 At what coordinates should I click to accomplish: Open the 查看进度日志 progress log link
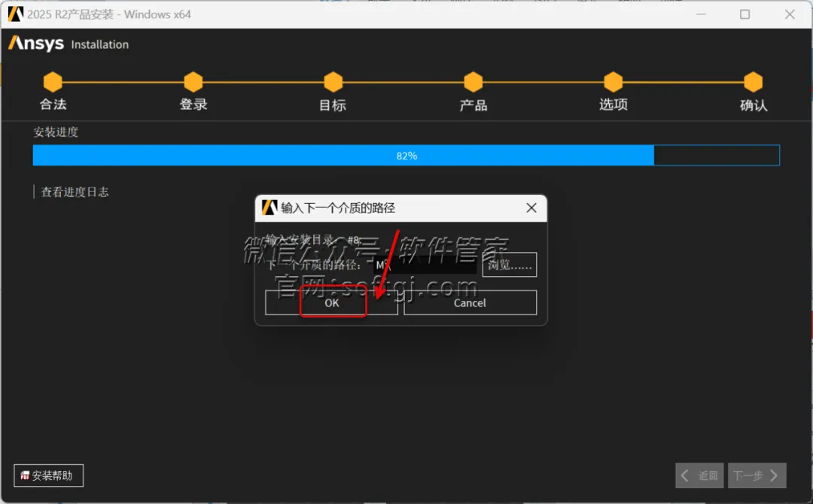click(75, 192)
